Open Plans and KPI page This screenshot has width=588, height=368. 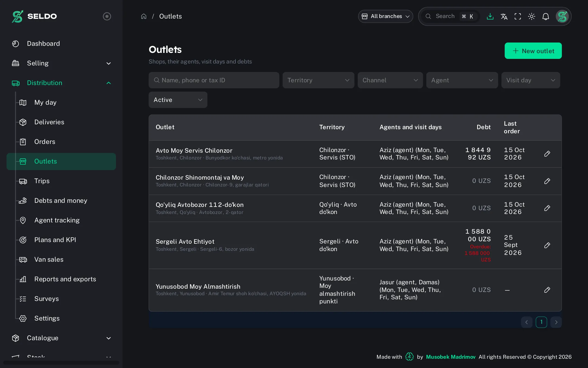tap(61, 240)
